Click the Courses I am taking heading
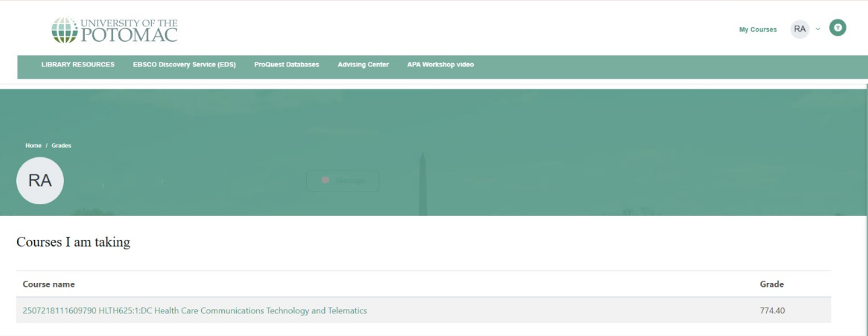Viewport: 868px width, 336px height. click(x=73, y=243)
